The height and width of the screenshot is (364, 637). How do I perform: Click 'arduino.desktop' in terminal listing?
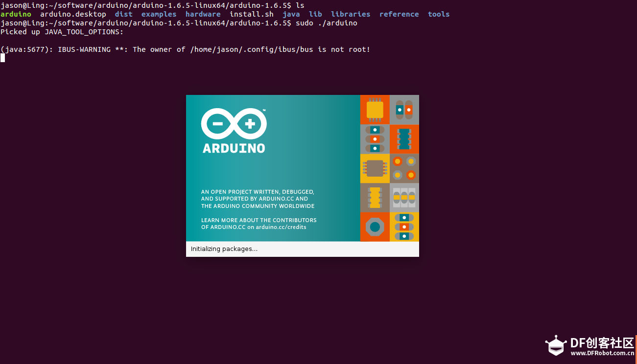pyautogui.click(x=73, y=14)
